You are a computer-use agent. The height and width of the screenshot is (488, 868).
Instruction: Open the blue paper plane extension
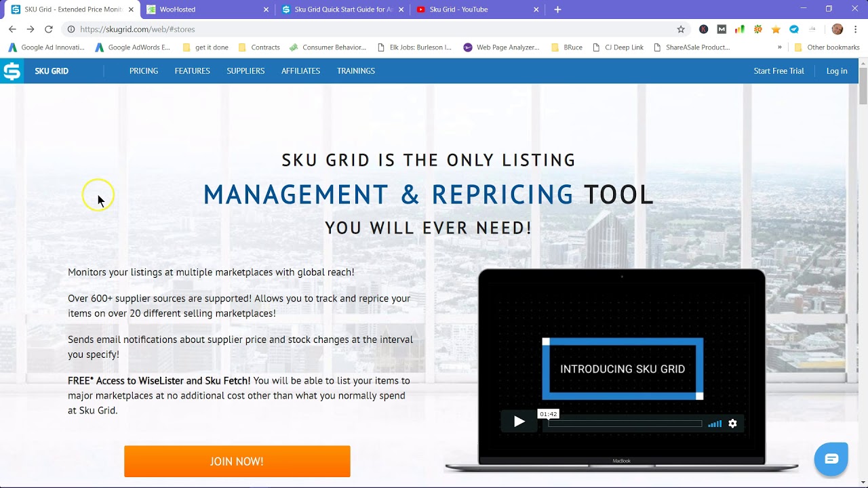(794, 29)
